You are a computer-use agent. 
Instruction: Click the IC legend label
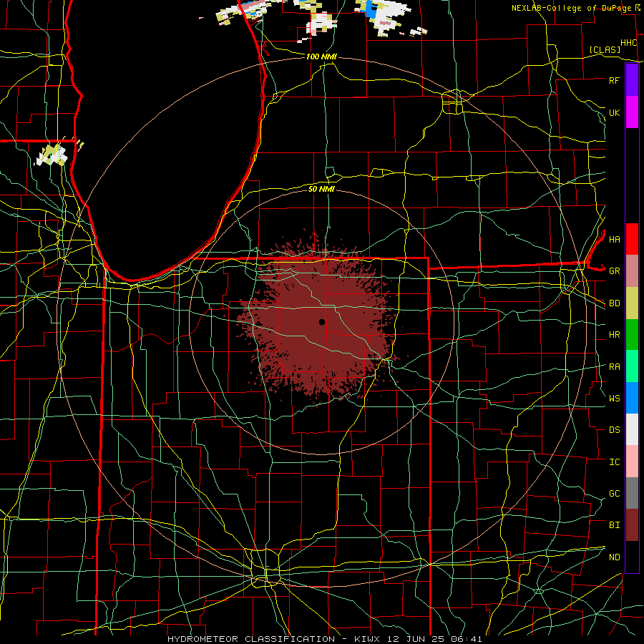tap(614, 462)
